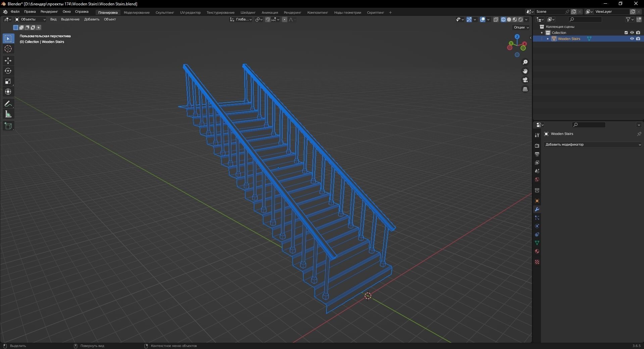
Task: Toggle proportional editing button
Action: 285,19
